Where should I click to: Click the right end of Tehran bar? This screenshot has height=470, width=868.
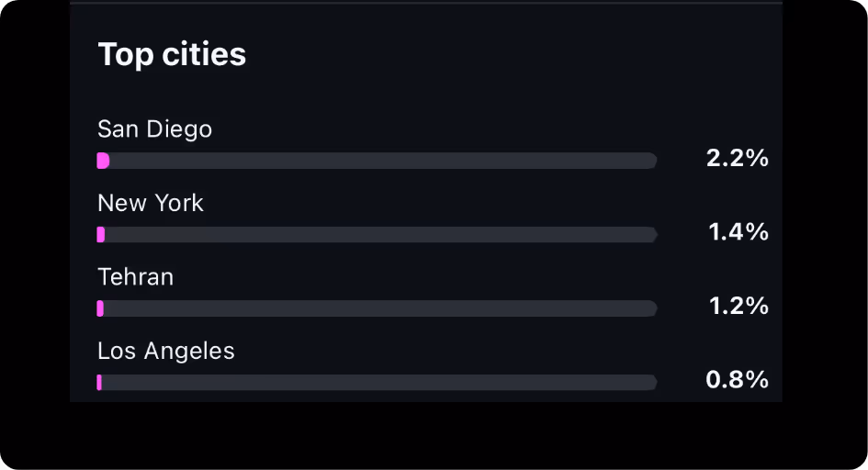coord(653,308)
